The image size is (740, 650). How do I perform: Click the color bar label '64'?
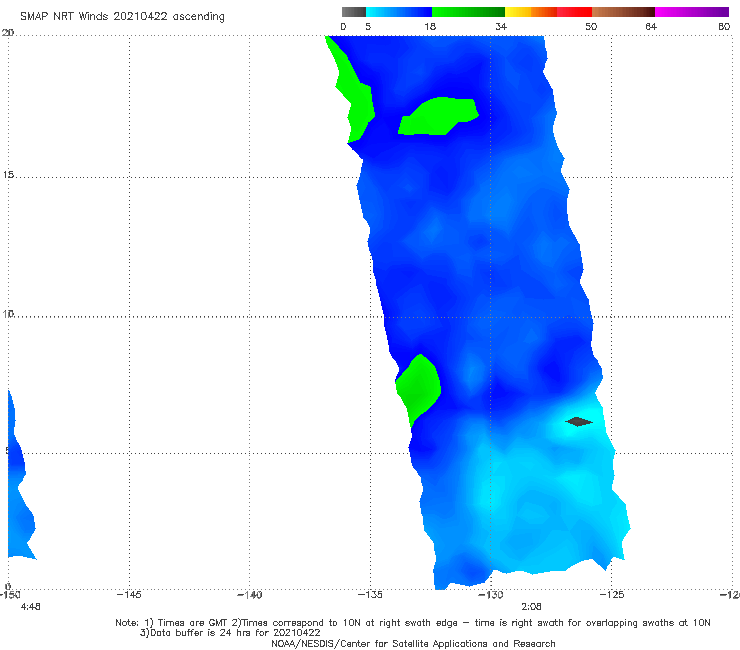(651, 27)
